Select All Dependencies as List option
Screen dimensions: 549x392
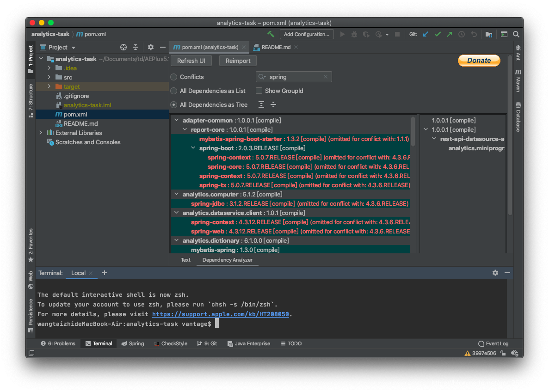pos(174,91)
